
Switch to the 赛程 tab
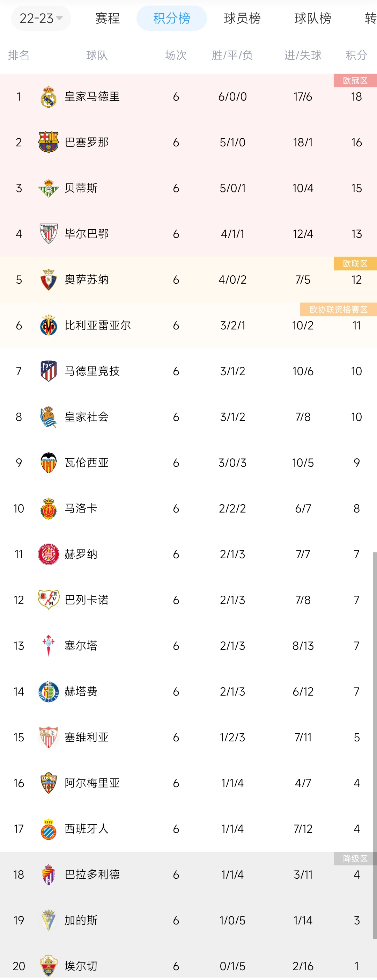[x=108, y=18]
